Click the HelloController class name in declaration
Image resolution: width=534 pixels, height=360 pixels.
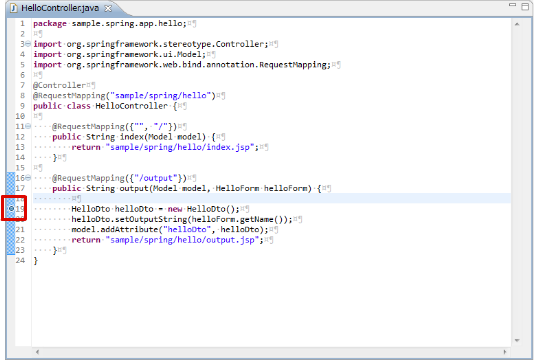(x=131, y=106)
